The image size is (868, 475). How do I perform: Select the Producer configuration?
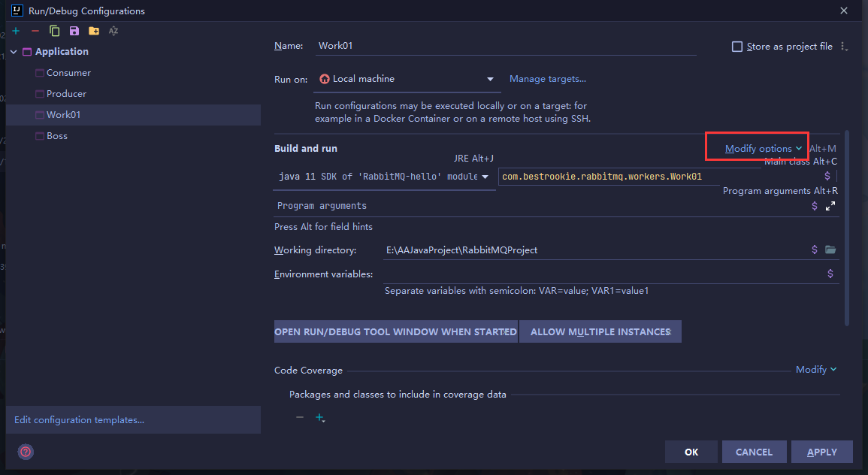[x=66, y=93]
